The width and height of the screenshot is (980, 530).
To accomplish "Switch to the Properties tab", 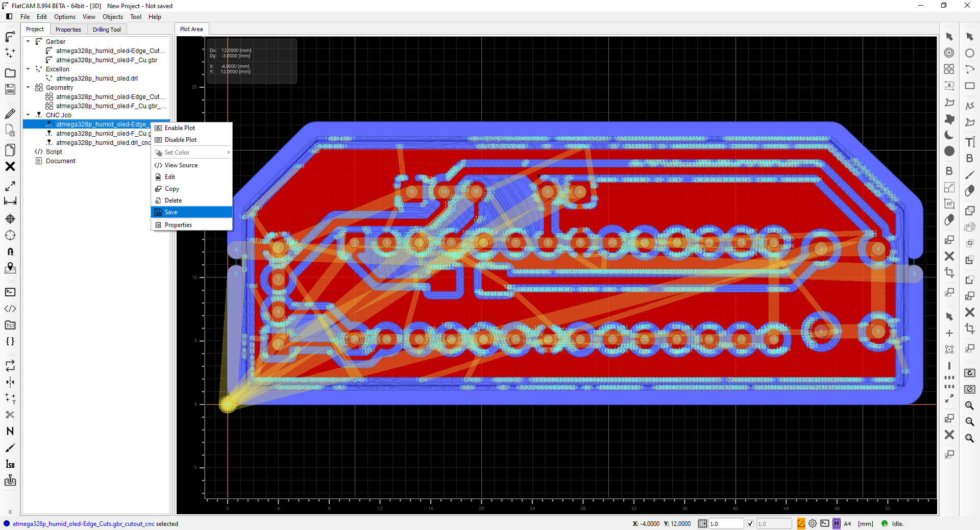I will tap(68, 30).
